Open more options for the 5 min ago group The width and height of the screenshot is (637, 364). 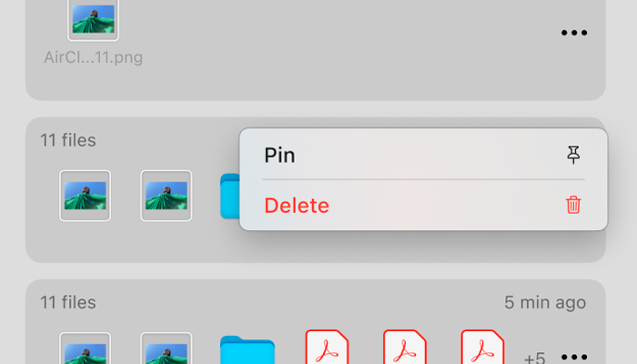point(574,357)
